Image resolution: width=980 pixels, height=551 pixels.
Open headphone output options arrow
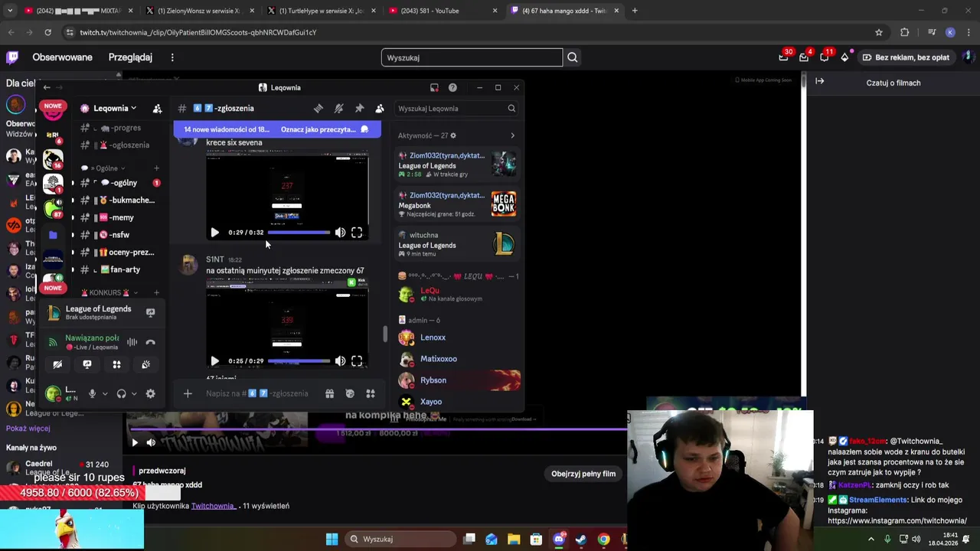click(x=134, y=394)
